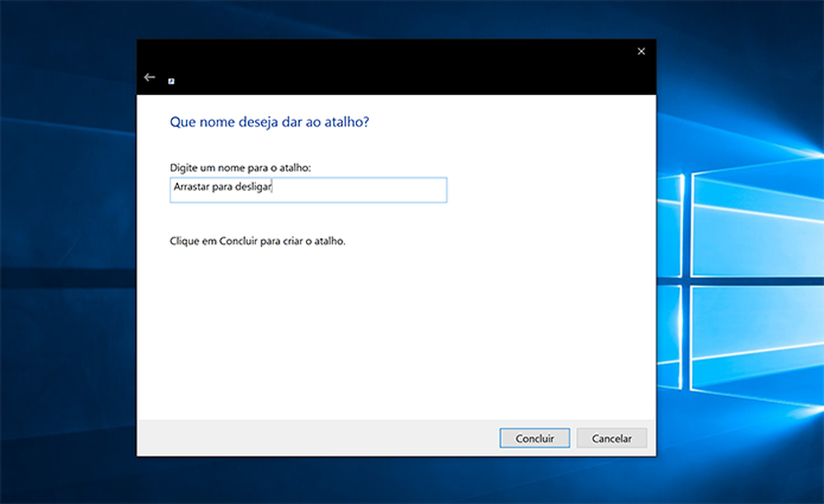The image size is (824, 504).
Task: Dismiss the window using the top-right X
Action: (x=640, y=51)
